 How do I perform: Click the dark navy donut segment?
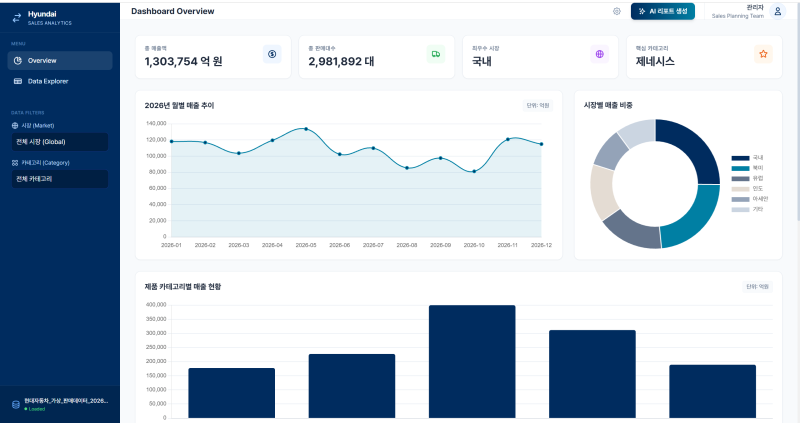694,145
